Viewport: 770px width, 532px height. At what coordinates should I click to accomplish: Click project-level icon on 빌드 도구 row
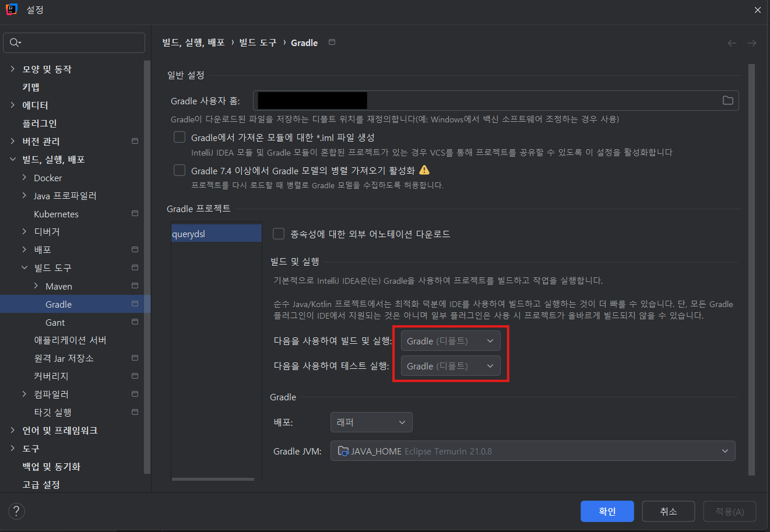135,267
